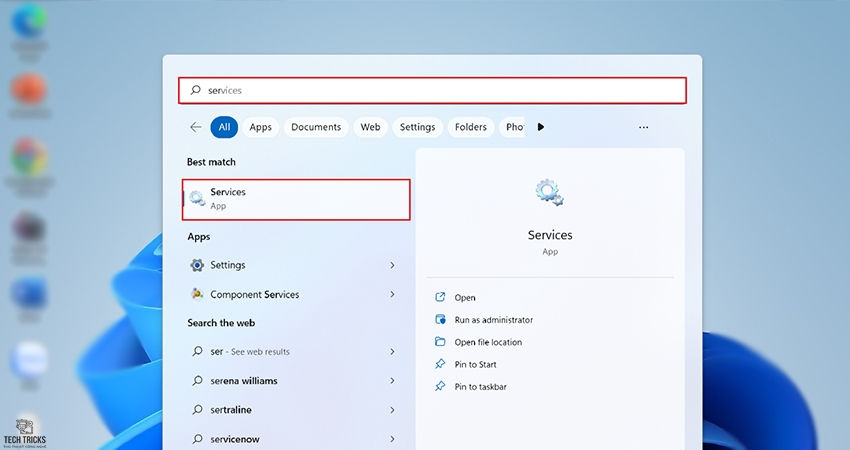
Task: Show more filters with the play arrow
Action: [540, 127]
